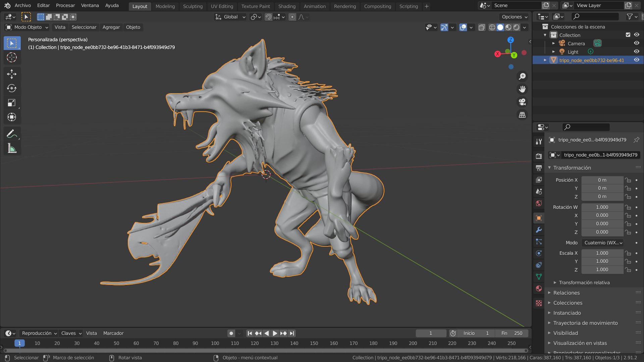Toggle camera view icon in viewport

pos(522,102)
